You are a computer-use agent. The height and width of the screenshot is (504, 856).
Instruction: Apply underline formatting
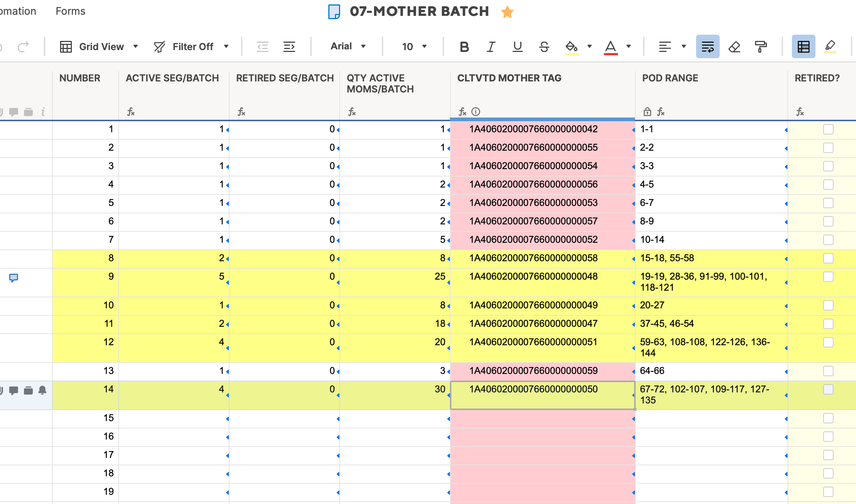click(x=517, y=47)
